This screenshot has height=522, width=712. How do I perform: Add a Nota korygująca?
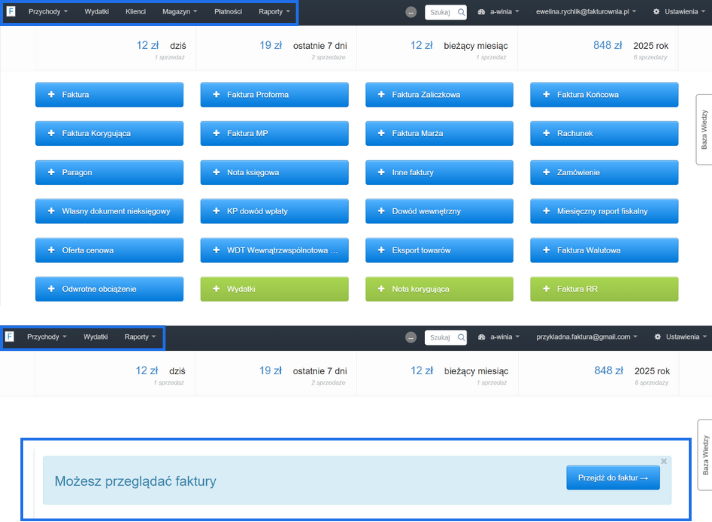tap(439, 289)
